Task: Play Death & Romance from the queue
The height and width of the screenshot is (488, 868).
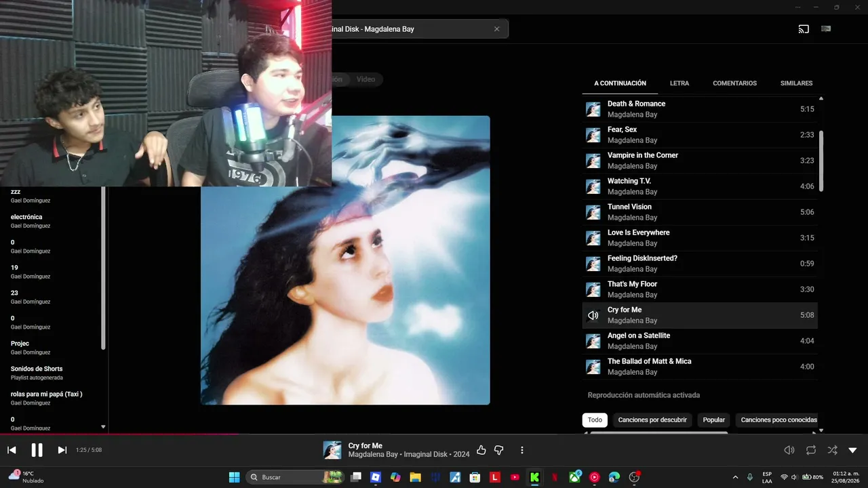Action: tap(700, 109)
